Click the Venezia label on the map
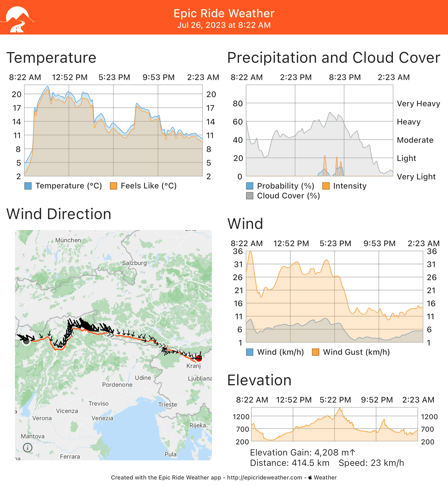Viewport: 448px width, 486px height. tap(102, 418)
